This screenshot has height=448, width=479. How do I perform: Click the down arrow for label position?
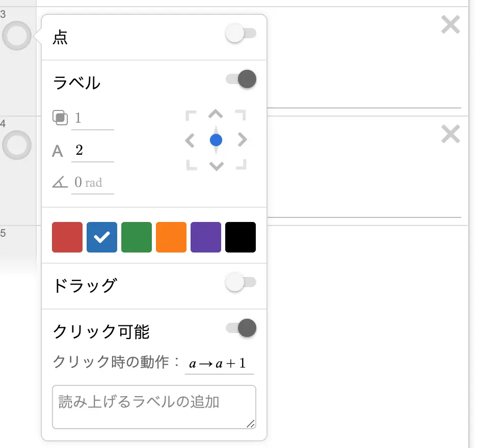[216, 166]
